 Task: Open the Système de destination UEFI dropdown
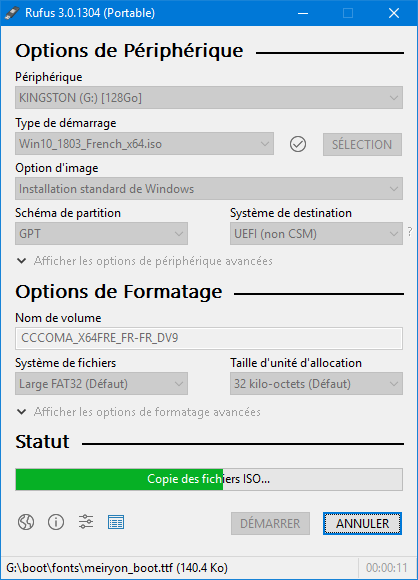pyautogui.click(x=316, y=233)
